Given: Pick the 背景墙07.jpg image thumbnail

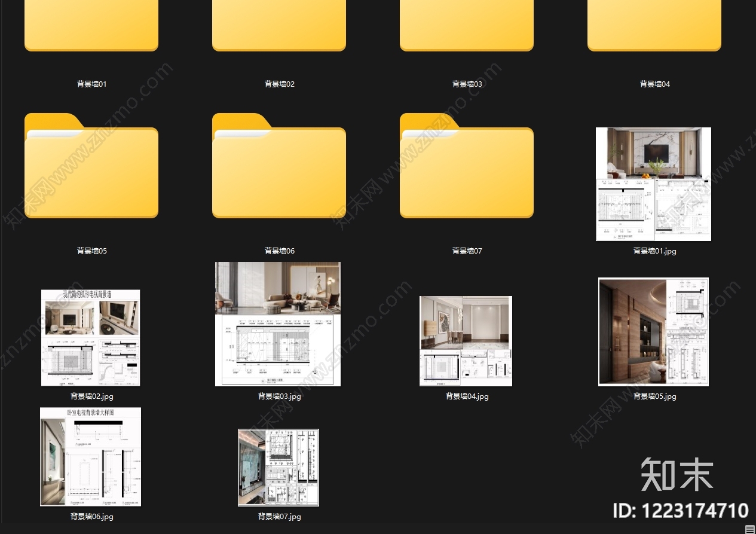Looking at the screenshot, I should [278, 468].
